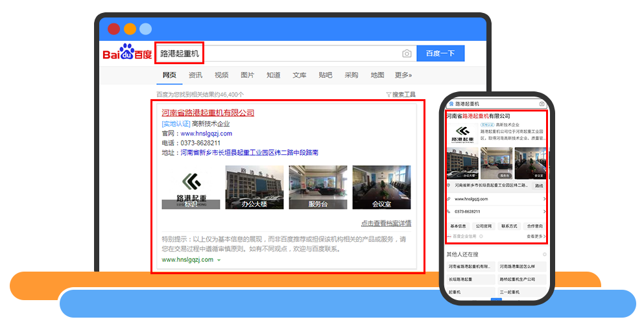Click the filter icon next to 搜索工具
The width and height of the screenshot is (644, 328).
click(x=388, y=95)
